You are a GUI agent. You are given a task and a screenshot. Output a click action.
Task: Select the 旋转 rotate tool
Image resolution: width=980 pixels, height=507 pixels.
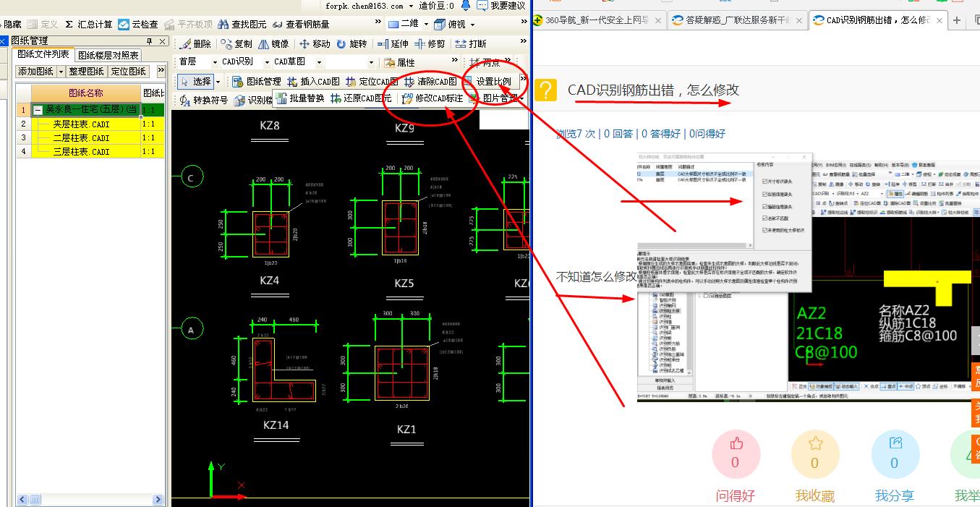click(x=351, y=44)
